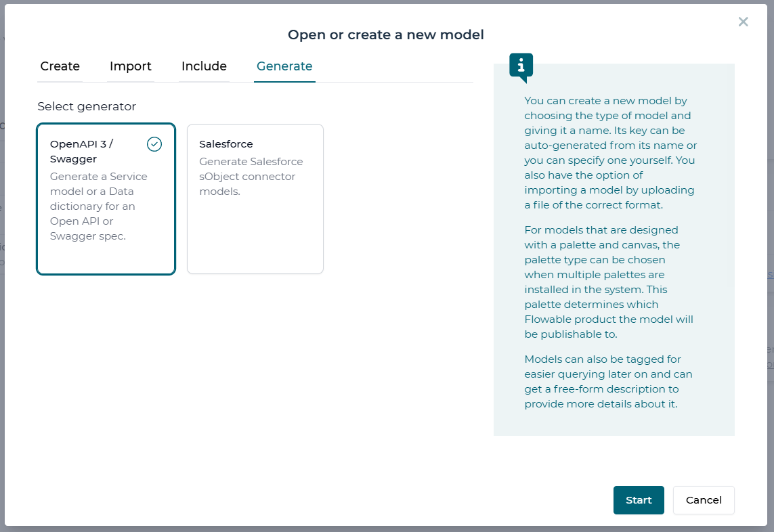The image size is (774, 532).
Task: Click the info speech-bubble icon
Action: 521,66
